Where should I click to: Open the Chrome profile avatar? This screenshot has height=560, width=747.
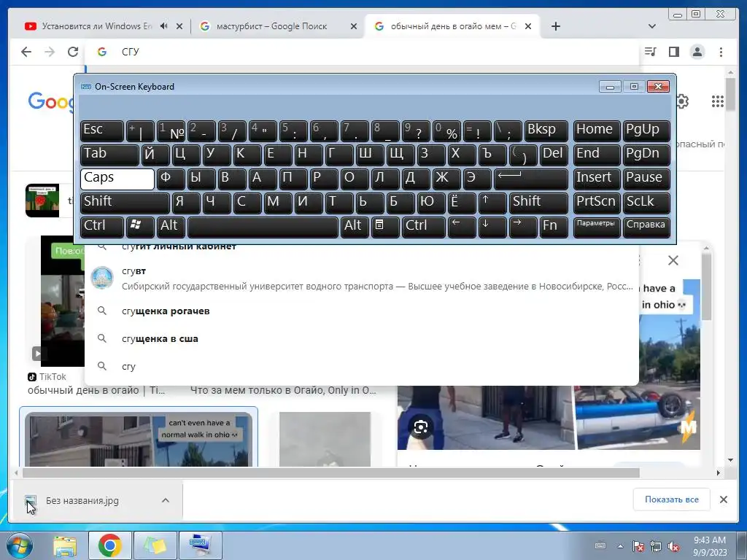coord(697,52)
